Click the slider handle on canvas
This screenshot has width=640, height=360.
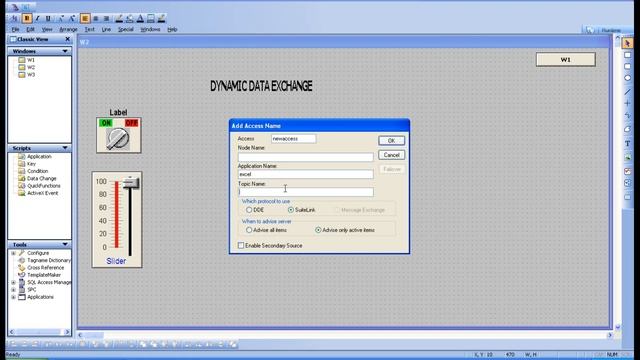[131, 183]
